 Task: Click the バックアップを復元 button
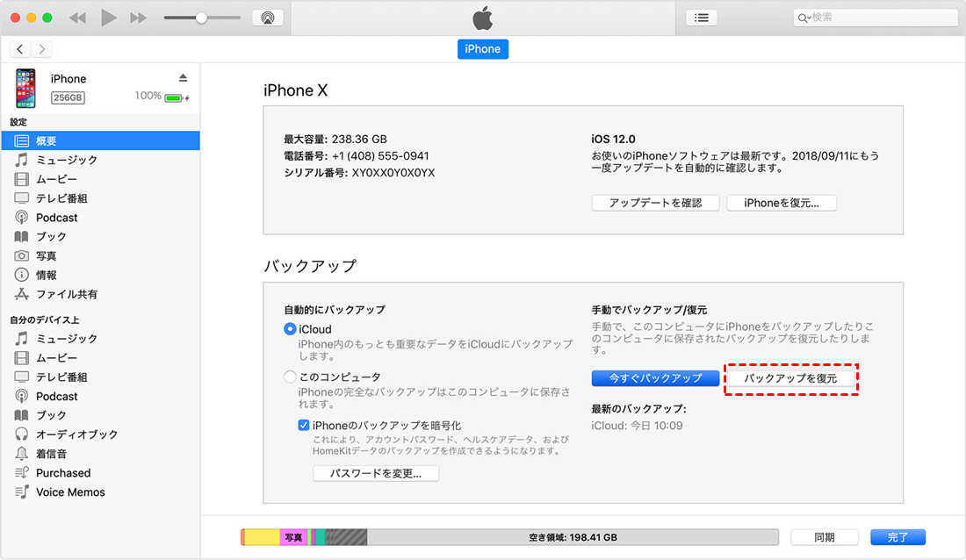(790, 378)
